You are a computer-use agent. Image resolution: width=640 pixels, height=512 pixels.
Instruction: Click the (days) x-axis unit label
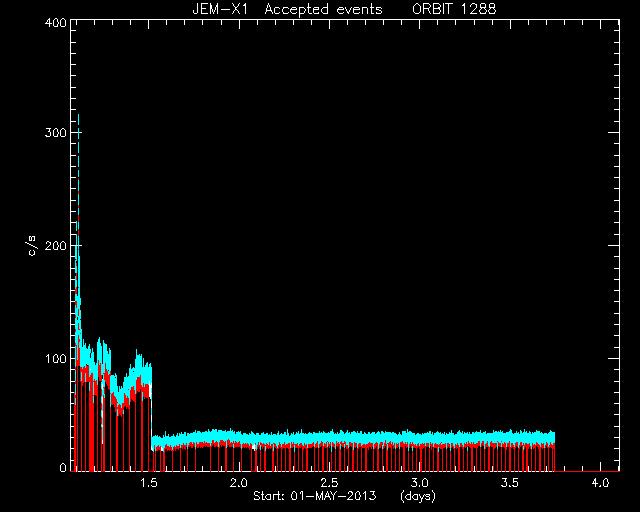point(418,496)
